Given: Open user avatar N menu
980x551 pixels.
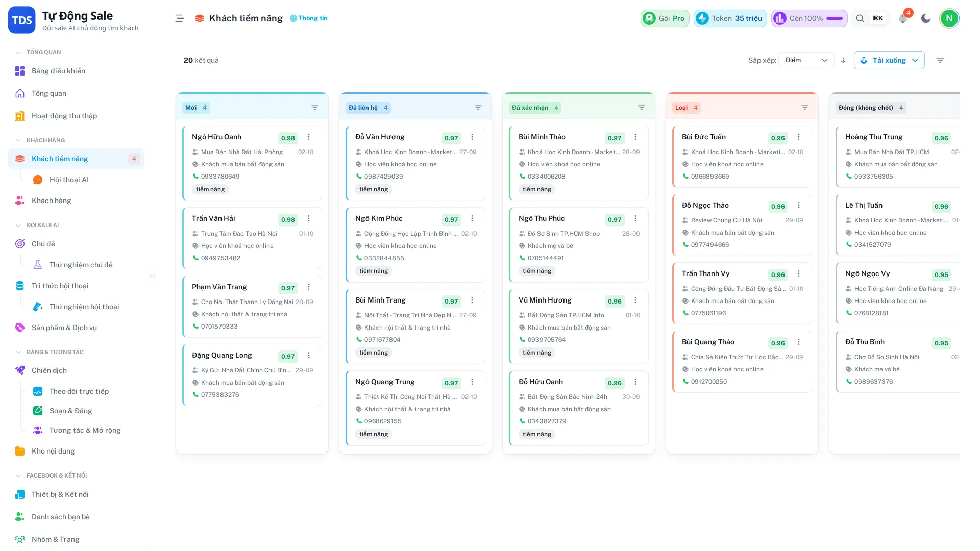Looking at the screenshot, I should coord(949,18).
